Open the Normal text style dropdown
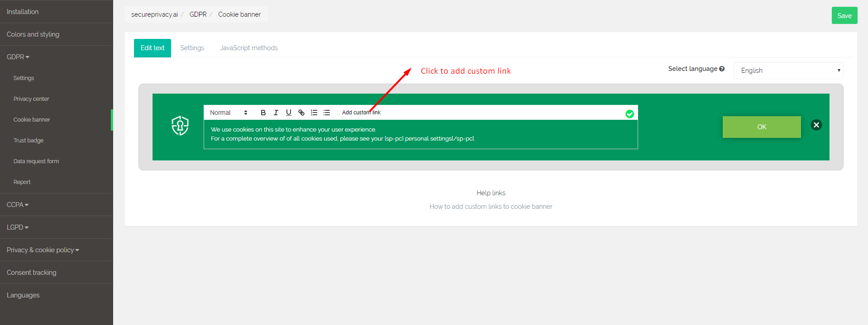This screenshot has width=868, height=325. tap(229, 113)
